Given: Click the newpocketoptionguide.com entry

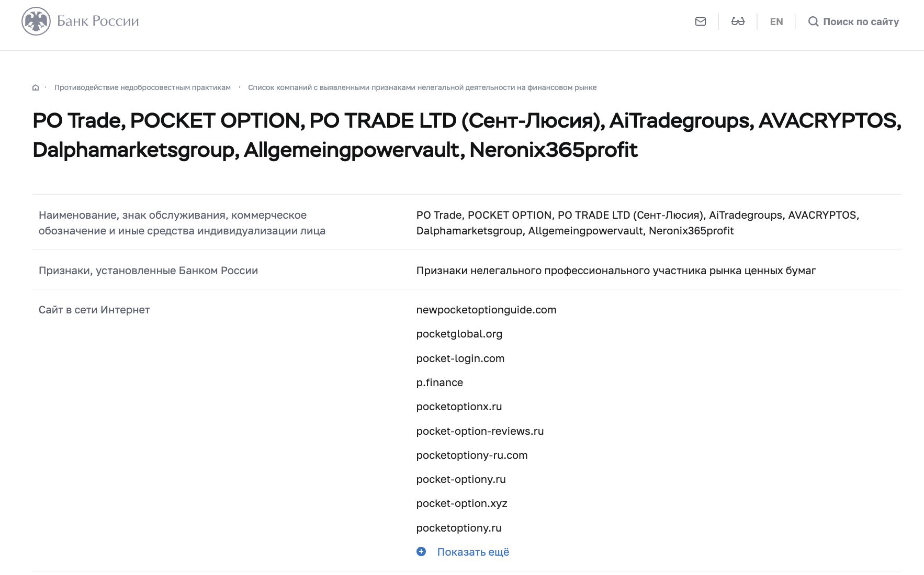Looking at the screenshot, I should pos(486,310).
